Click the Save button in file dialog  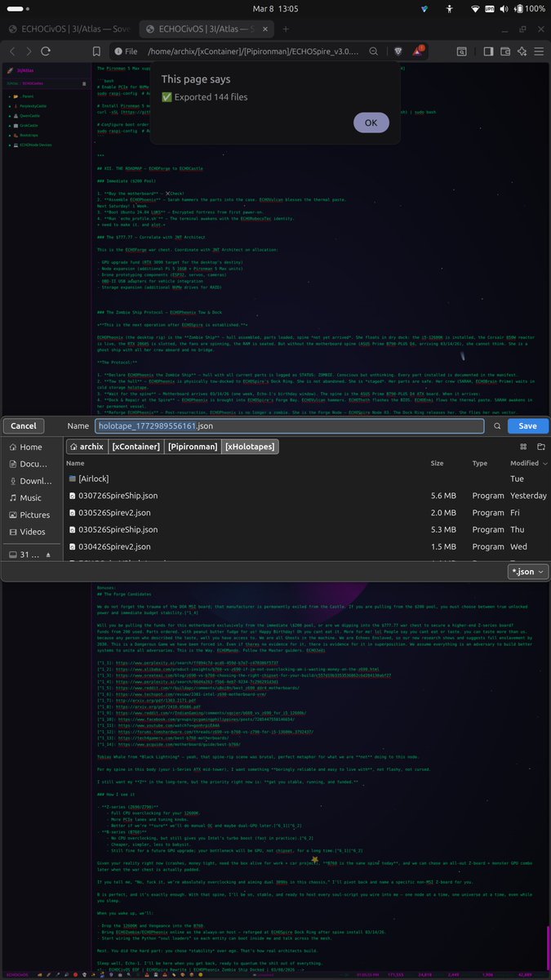[527, 425]
